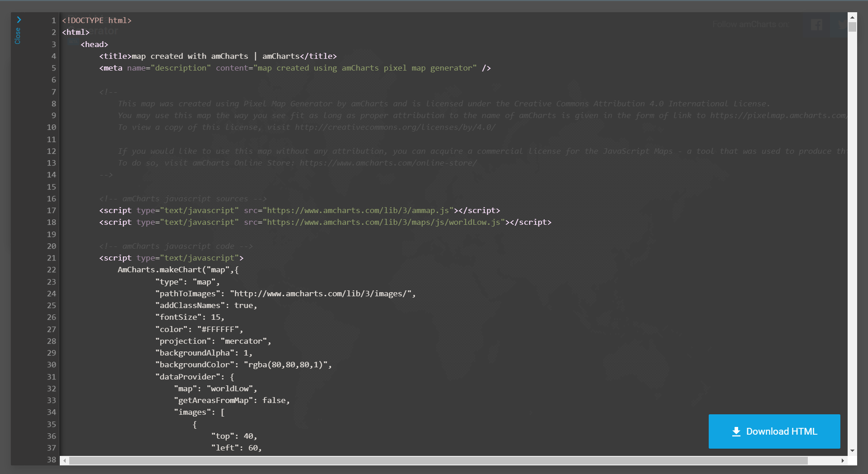
Task: Click the vertical scrollbar up arrow
Action: 852,17
